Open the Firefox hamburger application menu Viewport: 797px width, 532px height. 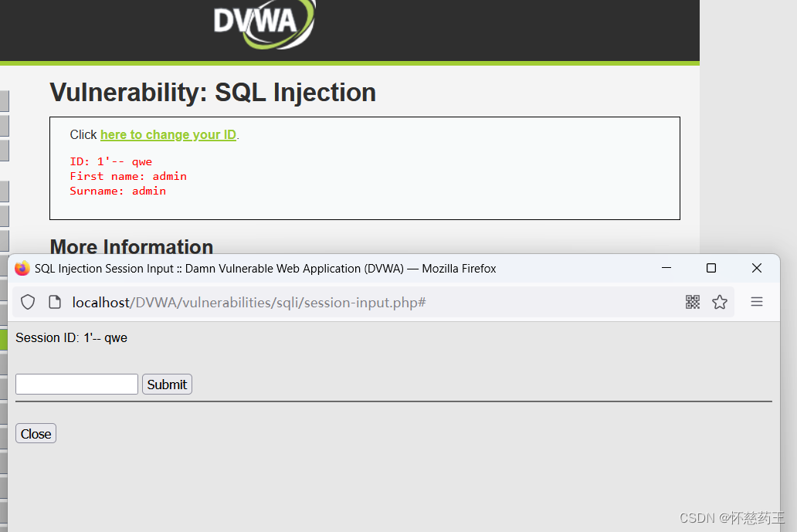click(757, 302)
